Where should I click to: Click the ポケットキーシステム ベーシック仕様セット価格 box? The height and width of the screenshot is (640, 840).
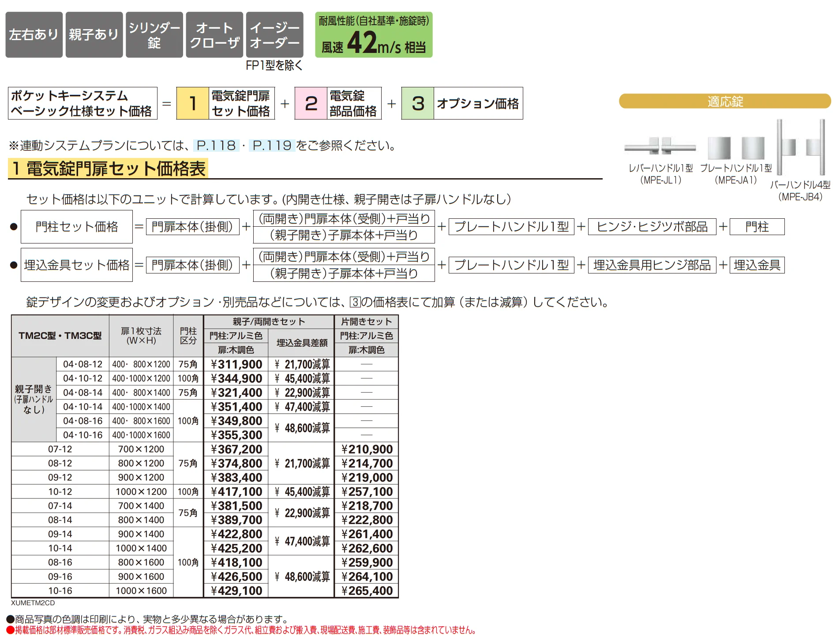point(82,103)
